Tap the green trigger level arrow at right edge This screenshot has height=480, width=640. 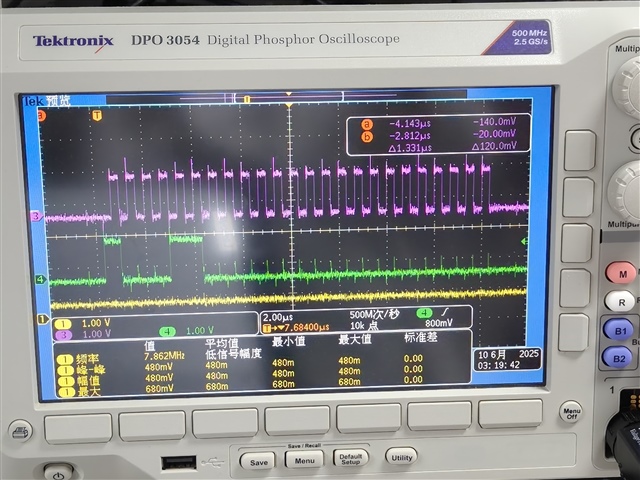coord(524,242)
